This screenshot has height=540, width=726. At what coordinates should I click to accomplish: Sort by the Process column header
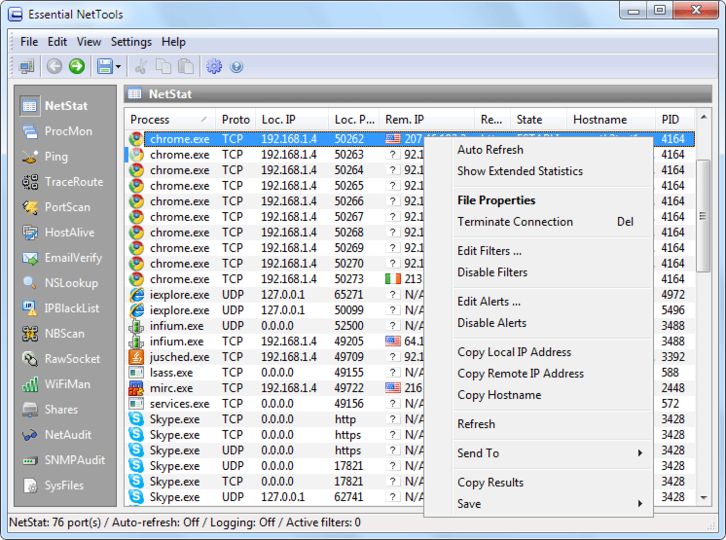(x=170, y=119)
